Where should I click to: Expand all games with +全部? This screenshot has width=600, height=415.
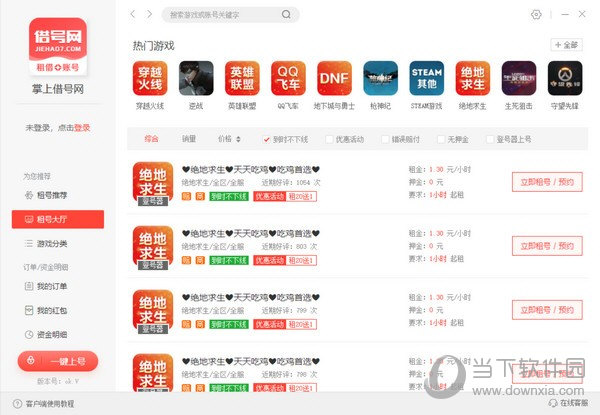[x=566, y=45]
